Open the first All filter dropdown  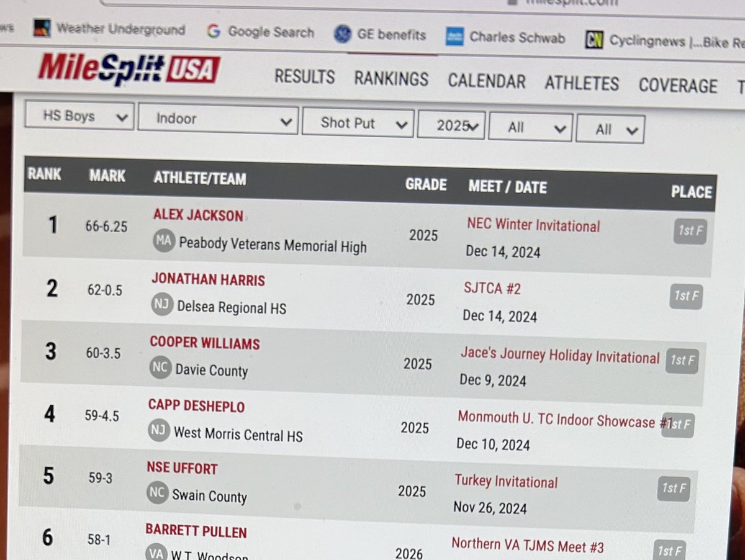tap(531, 128)
